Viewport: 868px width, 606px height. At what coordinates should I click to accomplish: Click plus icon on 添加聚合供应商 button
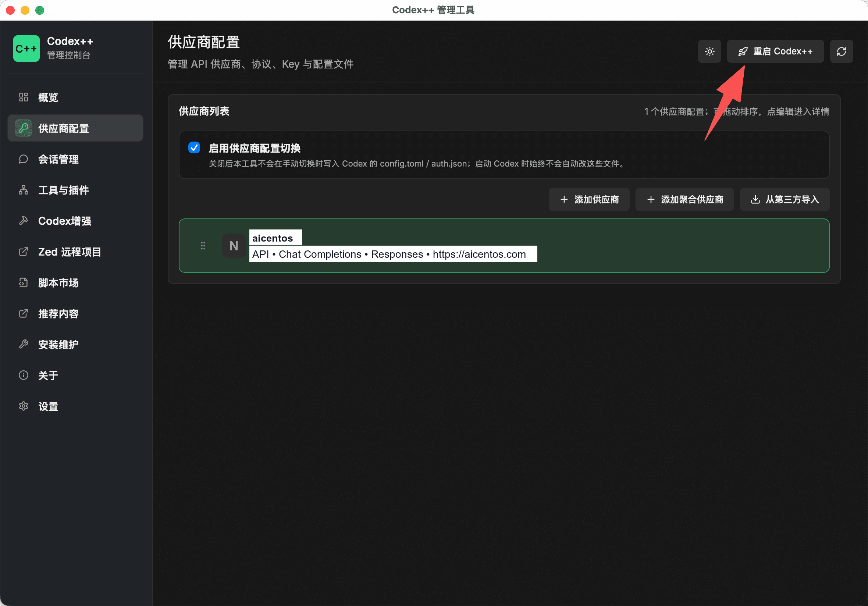pyautogui.click(x=651, y=199)
